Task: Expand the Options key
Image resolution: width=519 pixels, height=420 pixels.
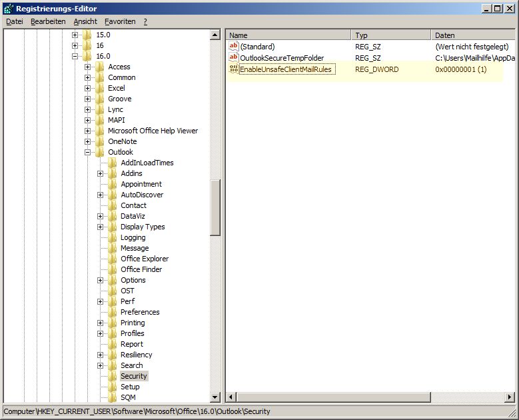Action: coord(100,280)
